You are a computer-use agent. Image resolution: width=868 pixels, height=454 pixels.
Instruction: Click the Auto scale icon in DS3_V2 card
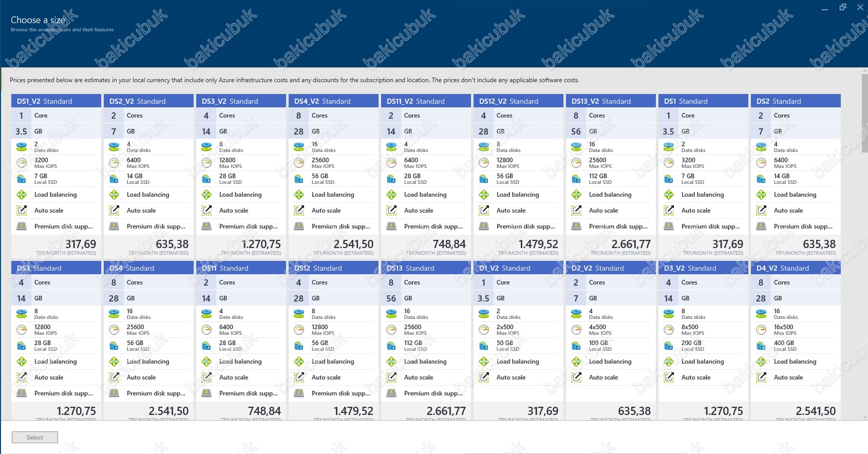point(206,210)
